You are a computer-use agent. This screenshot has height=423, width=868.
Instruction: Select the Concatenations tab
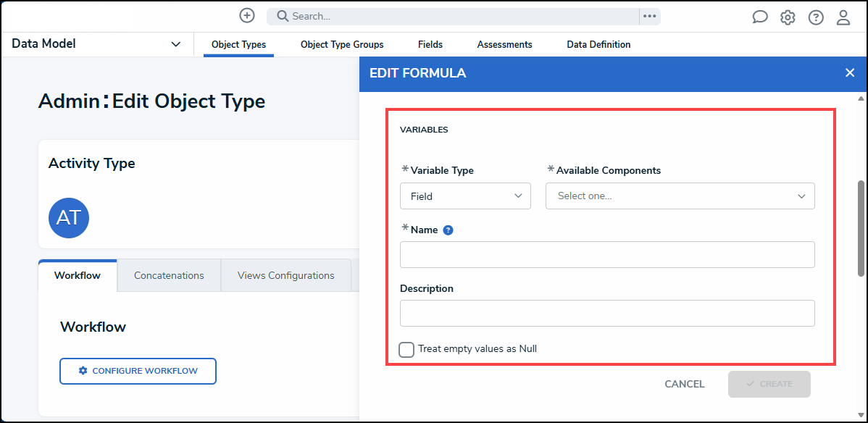169,275
